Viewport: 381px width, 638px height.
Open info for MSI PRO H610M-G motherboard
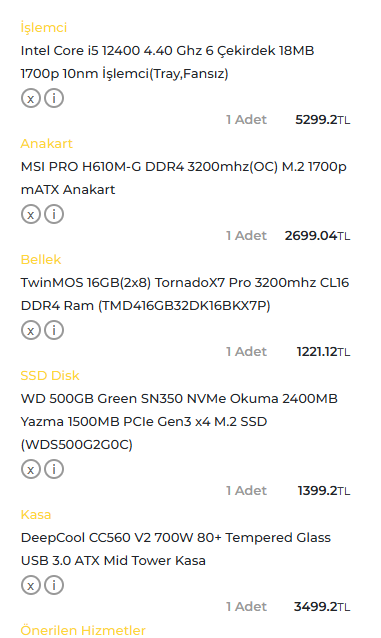(x=54, y=214)
